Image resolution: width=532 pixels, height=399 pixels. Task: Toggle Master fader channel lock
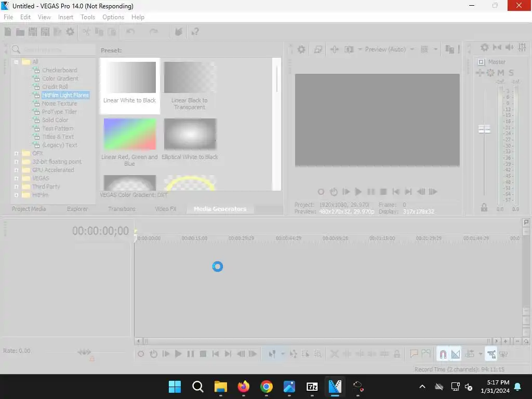coord(484,208)
